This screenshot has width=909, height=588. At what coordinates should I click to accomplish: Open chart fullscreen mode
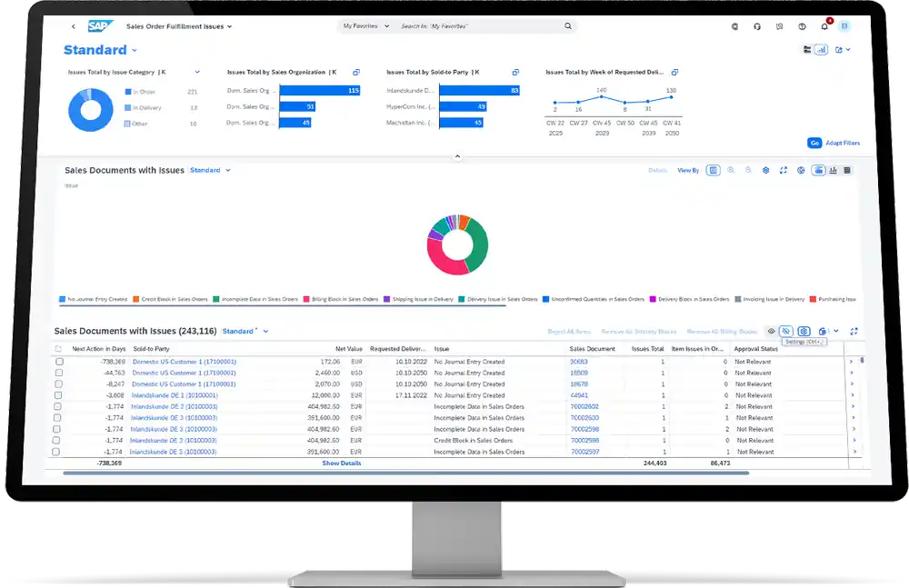[x=783, y=170]
